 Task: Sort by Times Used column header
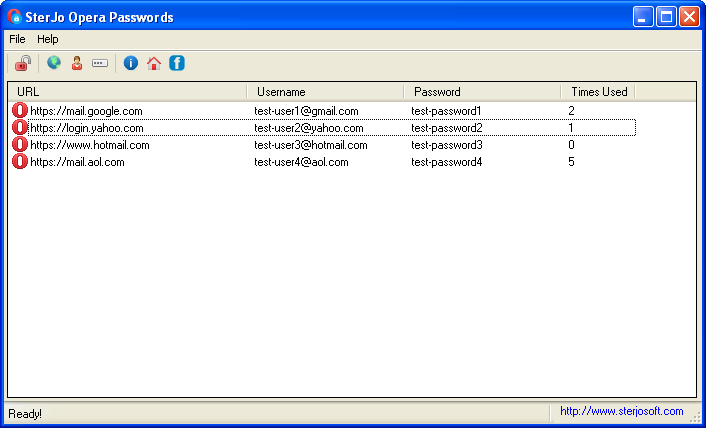click(597, 92)
